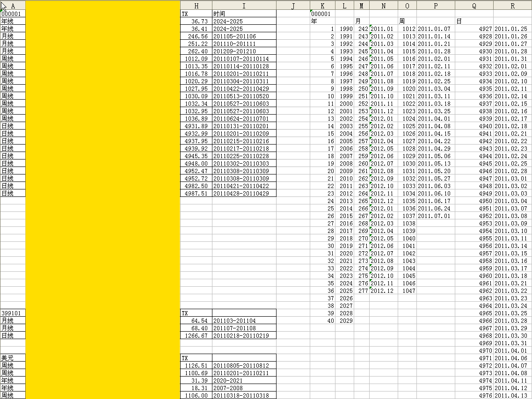Click the Select All corner of the sheet
Image resolution: width=532 pixels, height=399 pixels.
coord(3,5)
